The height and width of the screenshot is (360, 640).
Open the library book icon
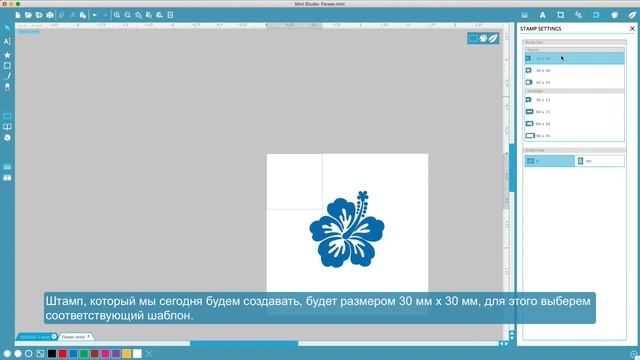pyautogui.click(x=7, y=127)
